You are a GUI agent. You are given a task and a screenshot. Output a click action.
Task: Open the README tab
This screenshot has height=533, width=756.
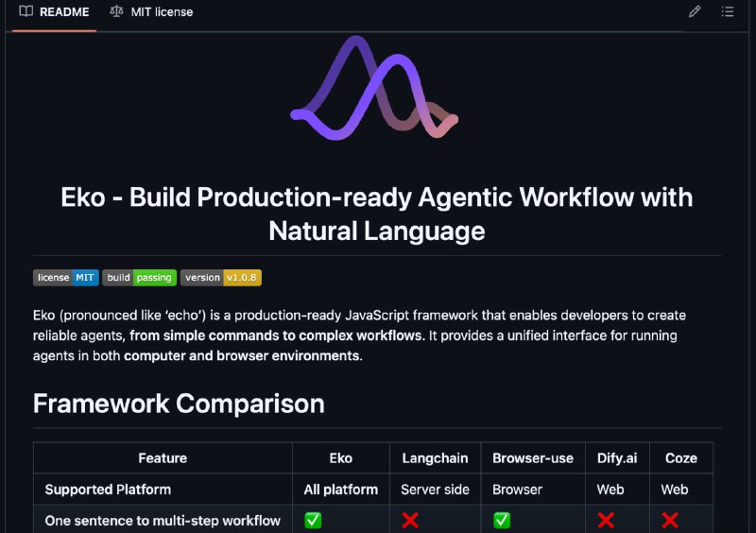tap(54, 12)
